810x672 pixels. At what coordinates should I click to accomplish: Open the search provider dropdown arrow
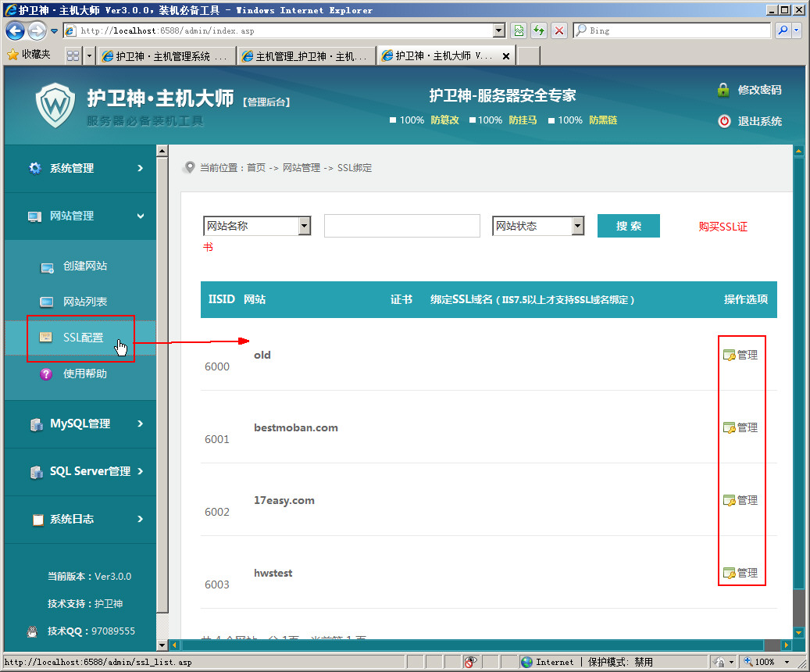pyautogui.click(x=796, y=31)
